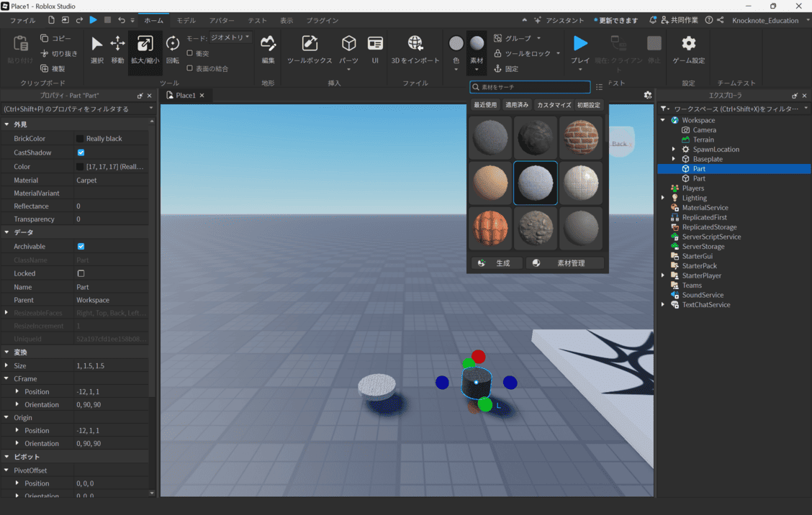Click 複製 duplicate button

click(53, 68)
